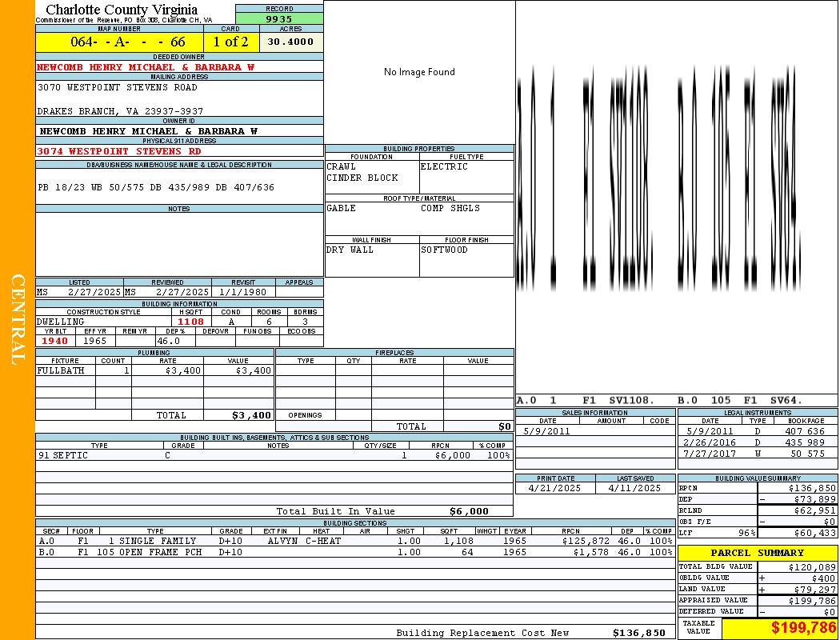The height and width of the screenshot is (640, 840).
Task: Click appraised value $199,786
Action: (812, 601)
